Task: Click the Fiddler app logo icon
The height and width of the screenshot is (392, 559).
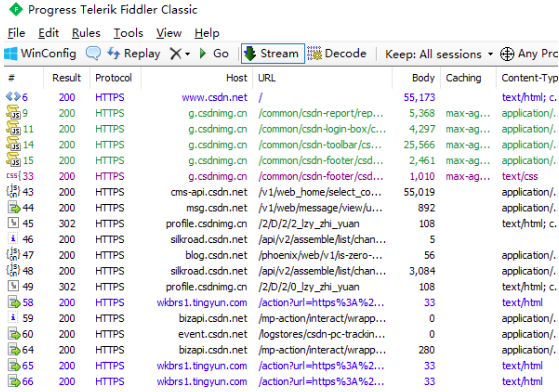Action: click(16, 10)
